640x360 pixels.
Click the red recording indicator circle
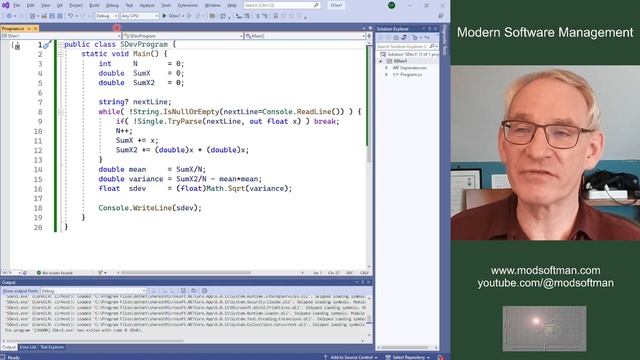[117, 28]
